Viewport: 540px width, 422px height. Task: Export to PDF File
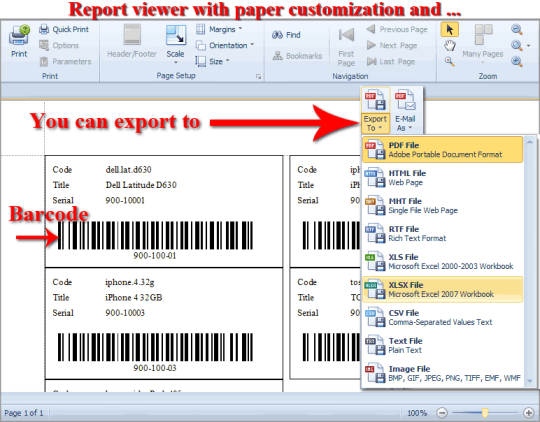click(x=443, y=150)
